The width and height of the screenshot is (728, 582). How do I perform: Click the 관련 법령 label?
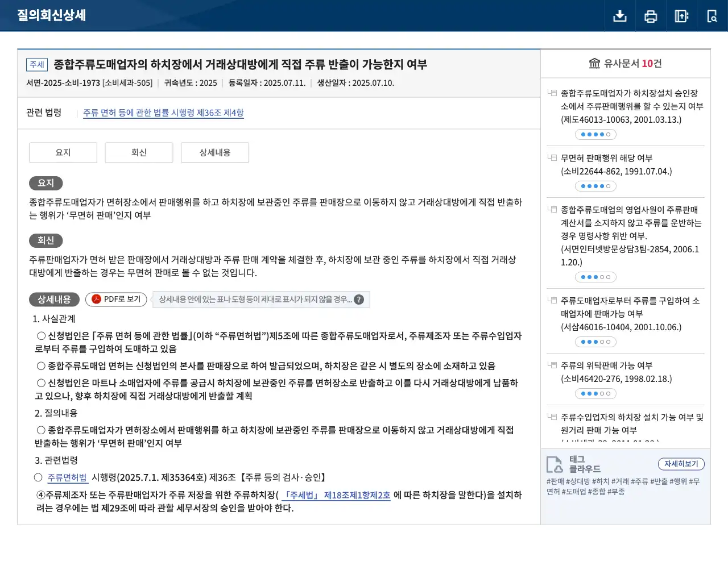(44, 113)
